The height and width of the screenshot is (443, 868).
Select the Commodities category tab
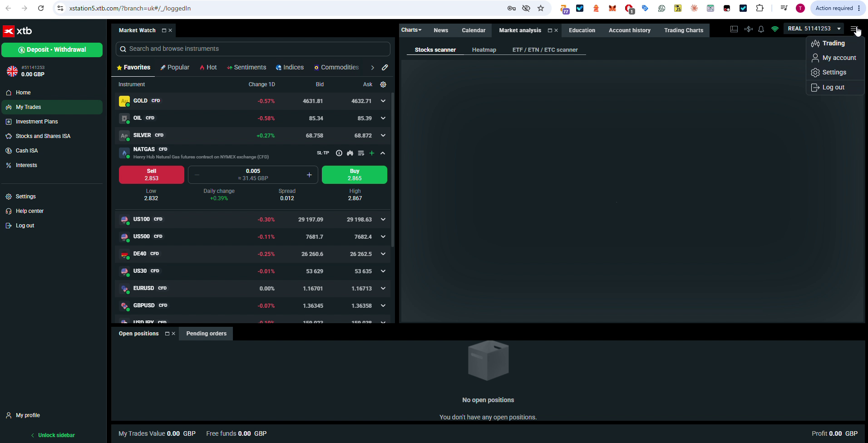coord(336,67)
